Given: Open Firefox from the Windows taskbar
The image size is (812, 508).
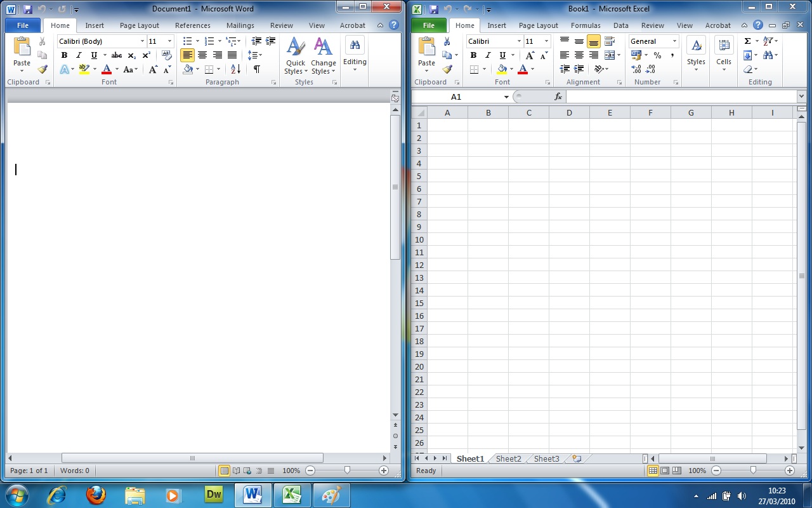Looking at the screenshot, I should tap(96, 495).
